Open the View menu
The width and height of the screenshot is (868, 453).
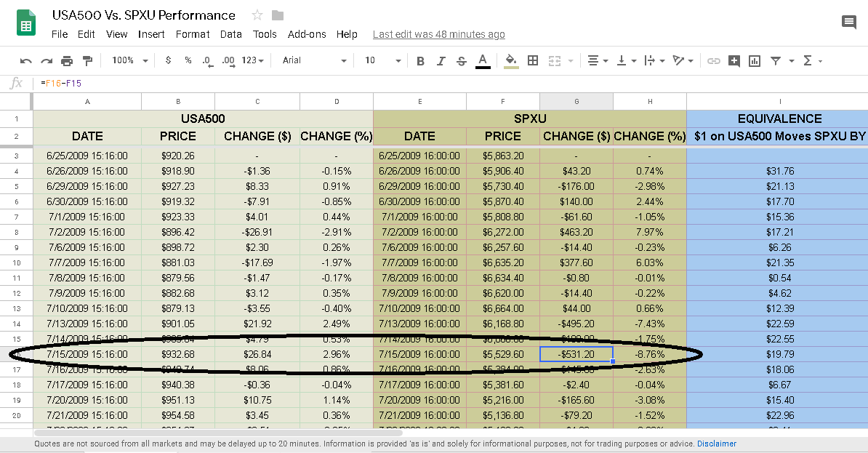[x=117, y=34]
